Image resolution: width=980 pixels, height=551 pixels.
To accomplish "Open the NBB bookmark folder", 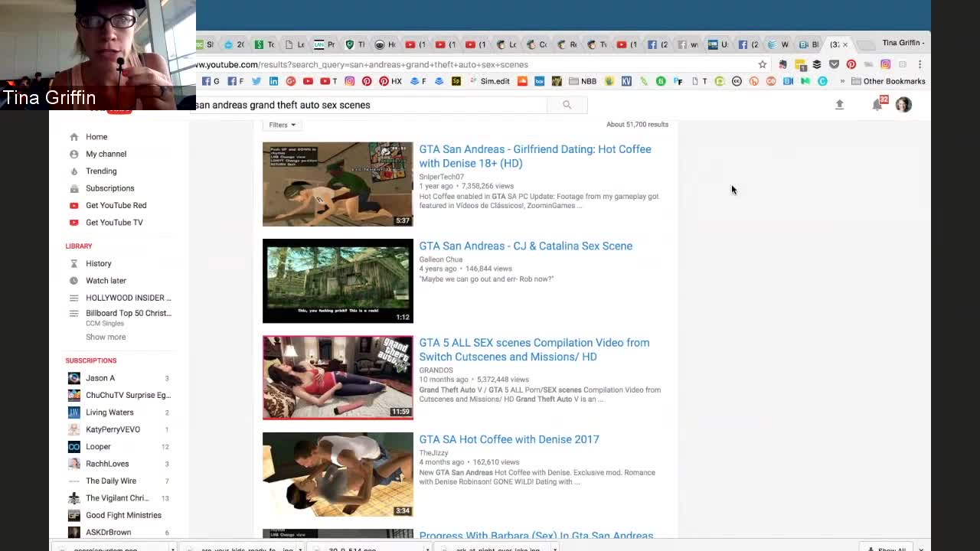I will tap(582, 81).
